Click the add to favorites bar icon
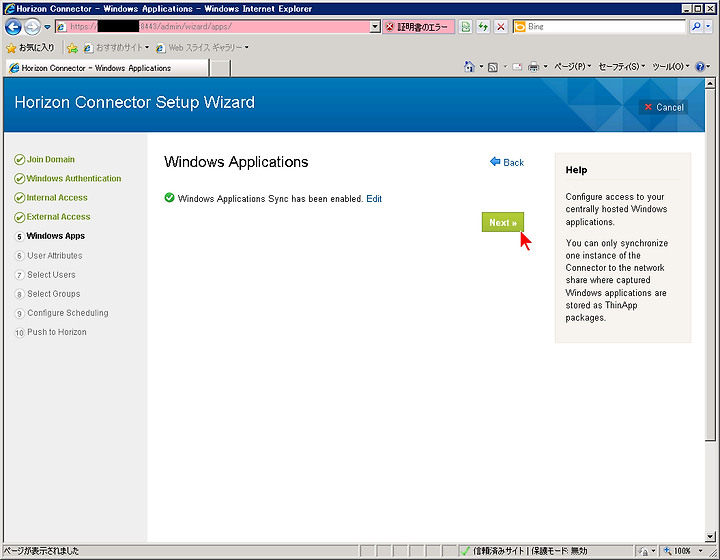This screenshot has height=560, width=720. (72, 48)
